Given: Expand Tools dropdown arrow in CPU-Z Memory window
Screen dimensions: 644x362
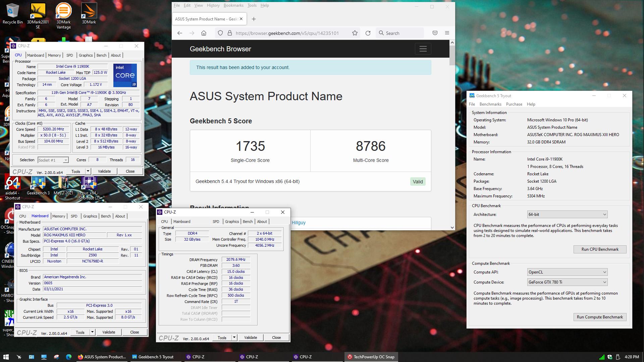Looking at the screenshot, I should pyautogui.click(x=234, y=338).
